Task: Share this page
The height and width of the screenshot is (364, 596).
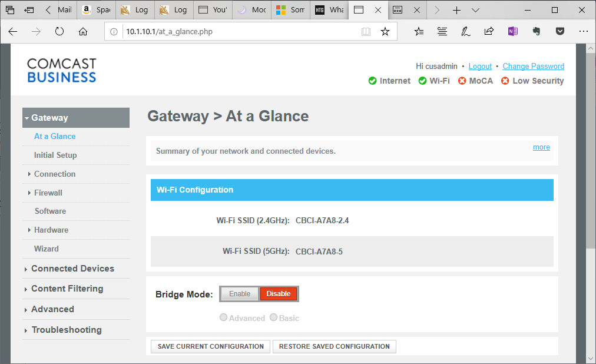Action: point(489,31)
